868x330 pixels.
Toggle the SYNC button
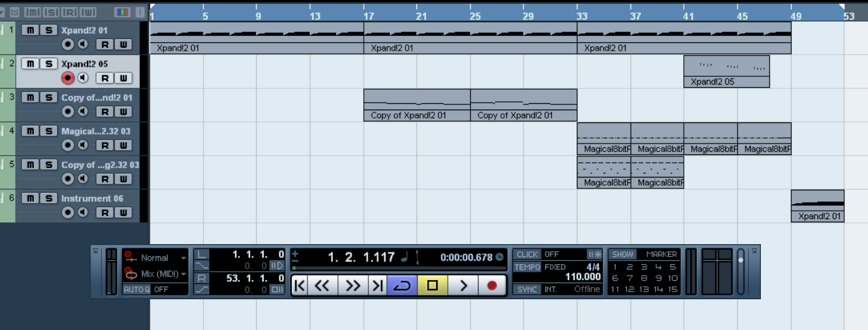527,289
